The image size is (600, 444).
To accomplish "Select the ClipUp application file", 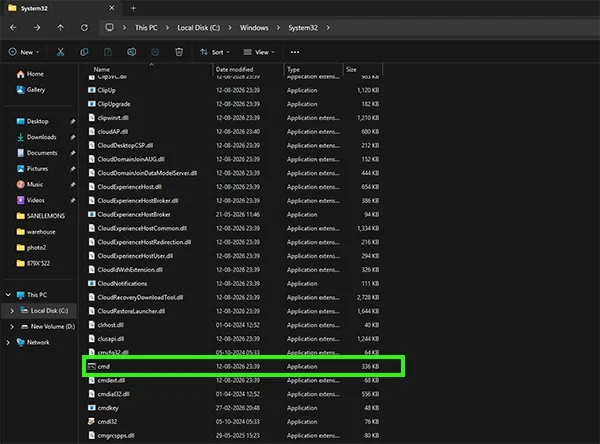I will click(233, 90).
